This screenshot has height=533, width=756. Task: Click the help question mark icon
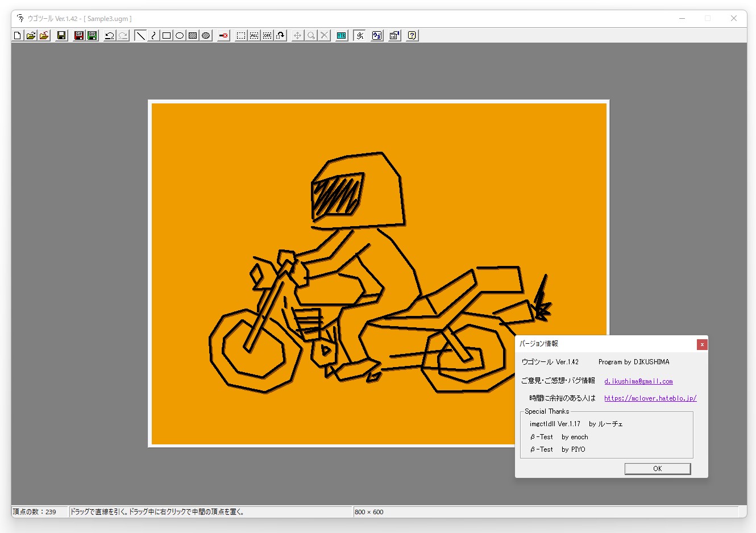click(x=412, y=35)
